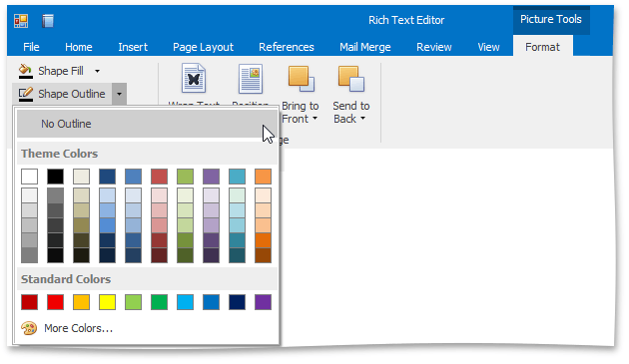Open the Mail Merge tab

click(365, 47)
